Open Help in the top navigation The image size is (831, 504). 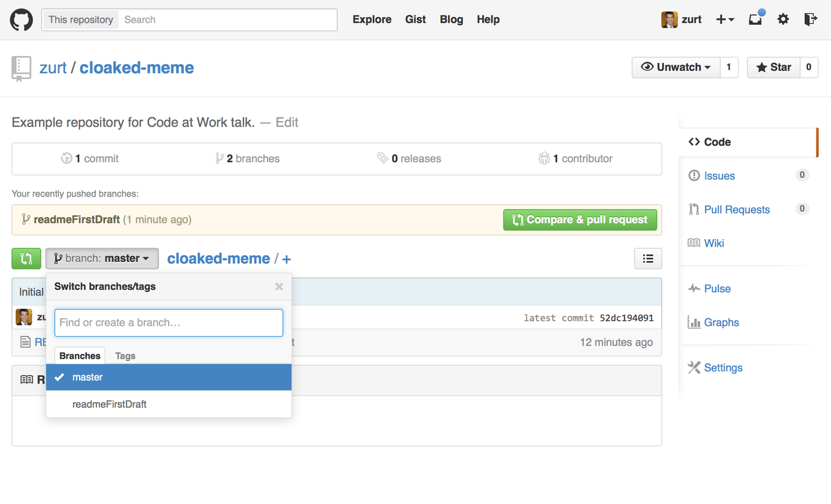click(x=488, y=20)
